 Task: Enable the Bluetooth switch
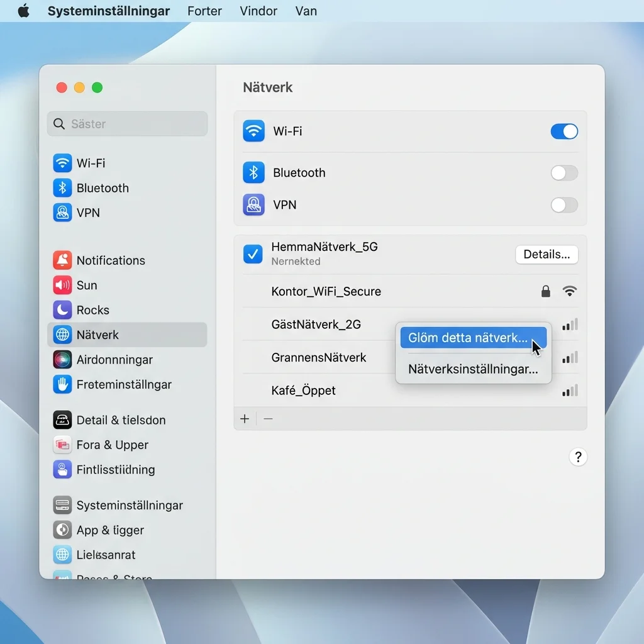click(564, 173)
